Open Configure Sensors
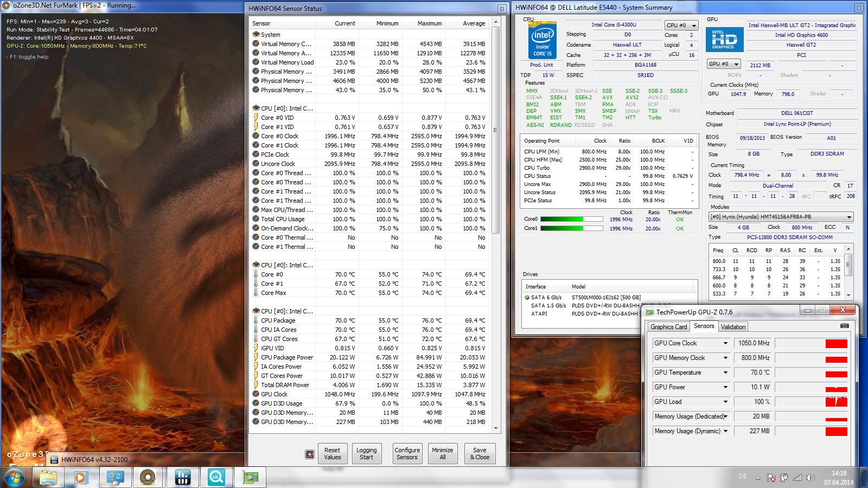The image size is (868, 488). [407, 454]
